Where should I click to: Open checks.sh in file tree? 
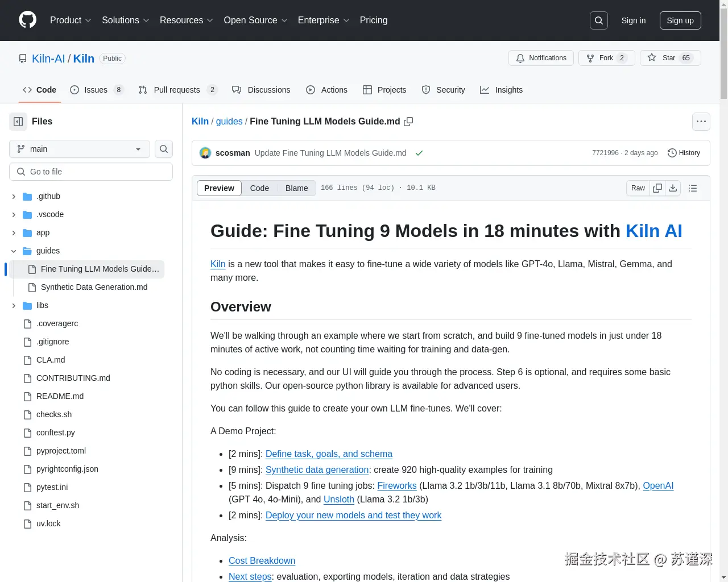(53, 414)
